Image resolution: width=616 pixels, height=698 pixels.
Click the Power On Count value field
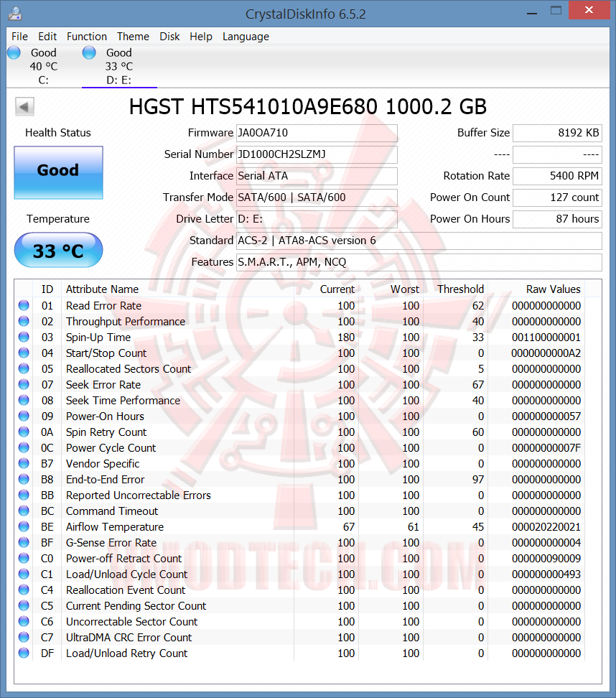click(557, 197)
